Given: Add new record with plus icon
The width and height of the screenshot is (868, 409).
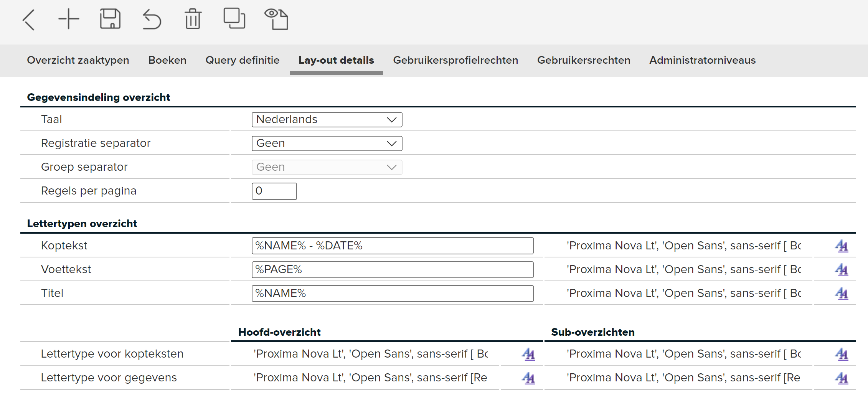Looking at the screenshot, I should coord(69,19).
